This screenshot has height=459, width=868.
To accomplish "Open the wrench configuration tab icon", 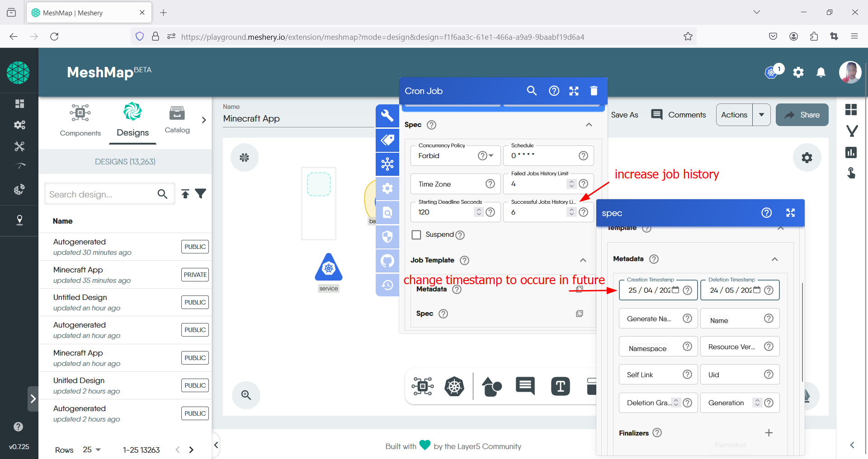I will pos(387,116).
